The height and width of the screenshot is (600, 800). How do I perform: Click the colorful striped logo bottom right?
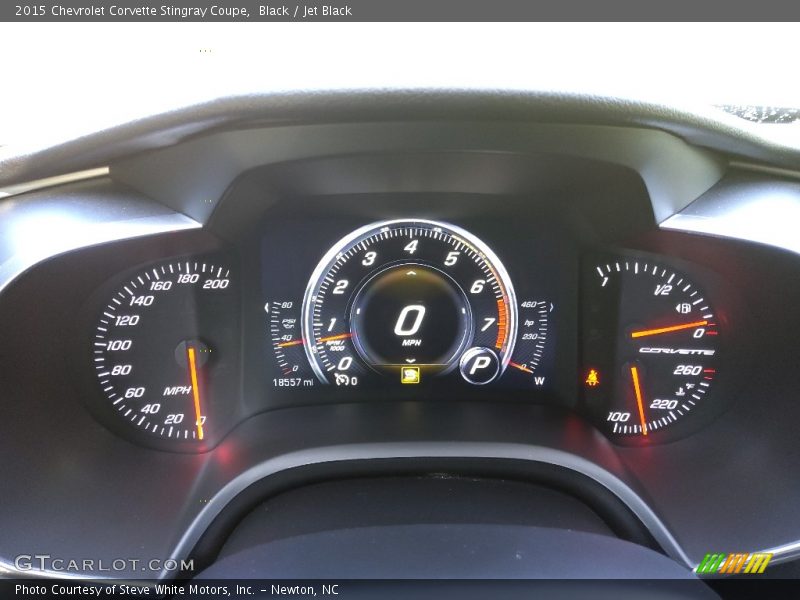tap(733, 563)
